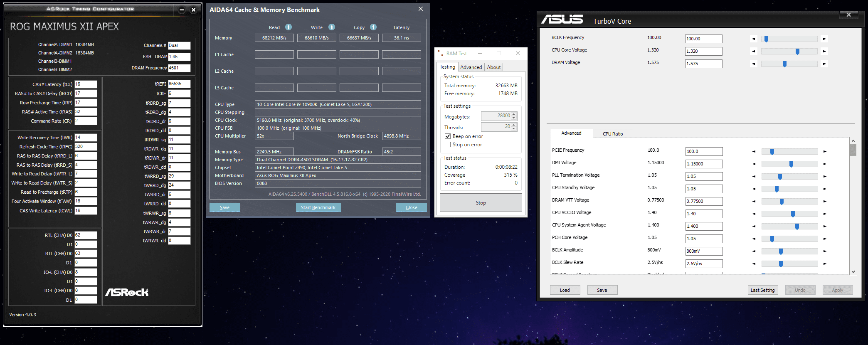
Task: Click the CPU Core Voltage slider
Action: click(789, 52)
